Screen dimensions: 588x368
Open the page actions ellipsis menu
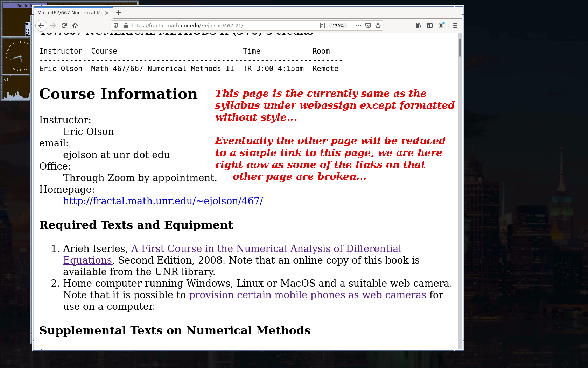pos(358,25)
